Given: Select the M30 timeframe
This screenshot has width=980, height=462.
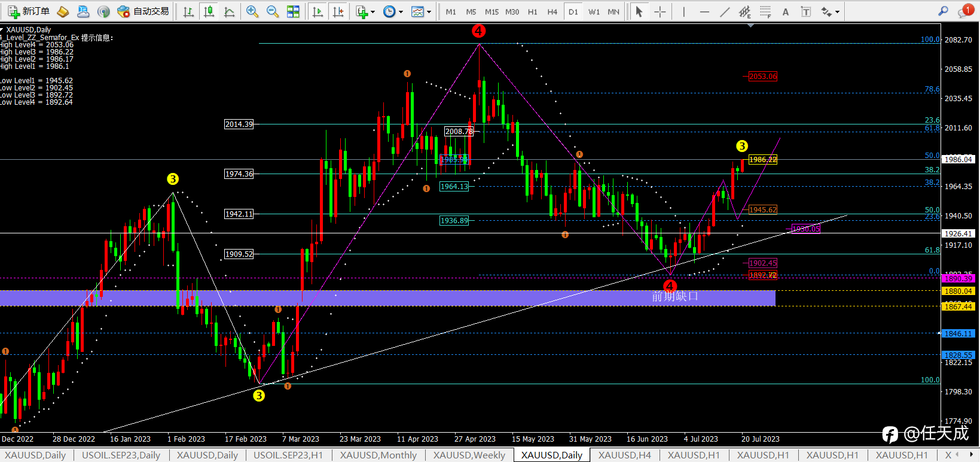Looking at the screenshot, I should (x=512, y=11).
